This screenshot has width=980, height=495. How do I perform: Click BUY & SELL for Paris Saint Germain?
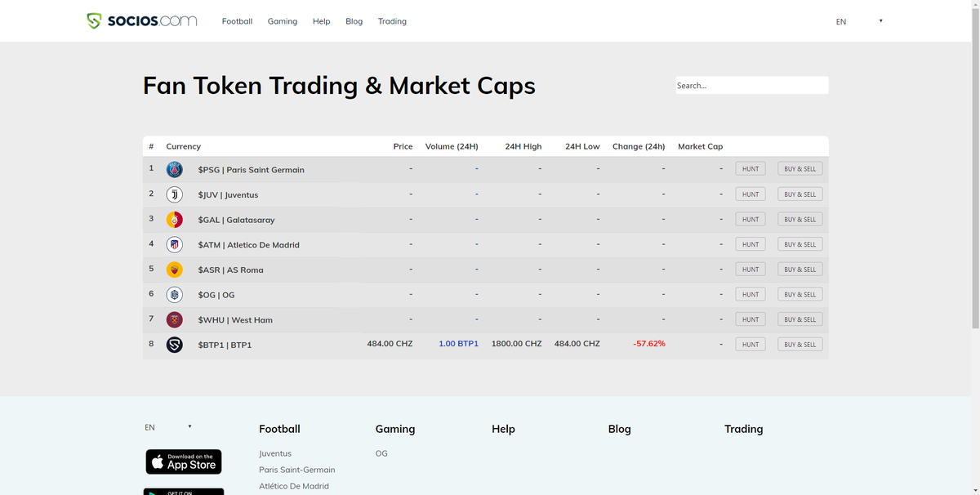[x=800, y=169]
